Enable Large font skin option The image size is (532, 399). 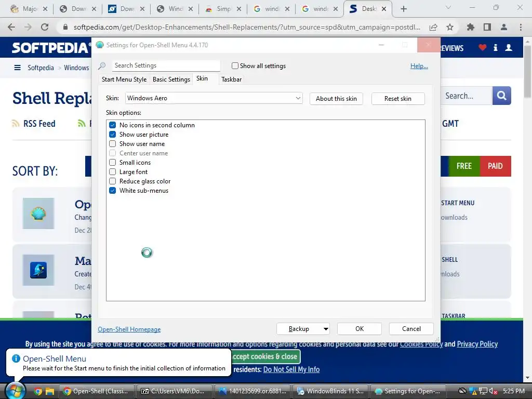tap(113, 172)
